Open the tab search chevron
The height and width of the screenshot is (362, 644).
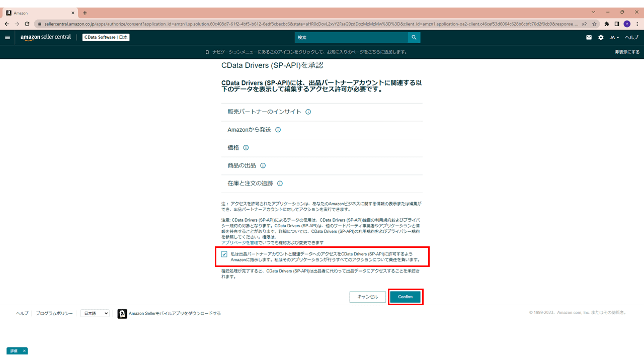594,12
